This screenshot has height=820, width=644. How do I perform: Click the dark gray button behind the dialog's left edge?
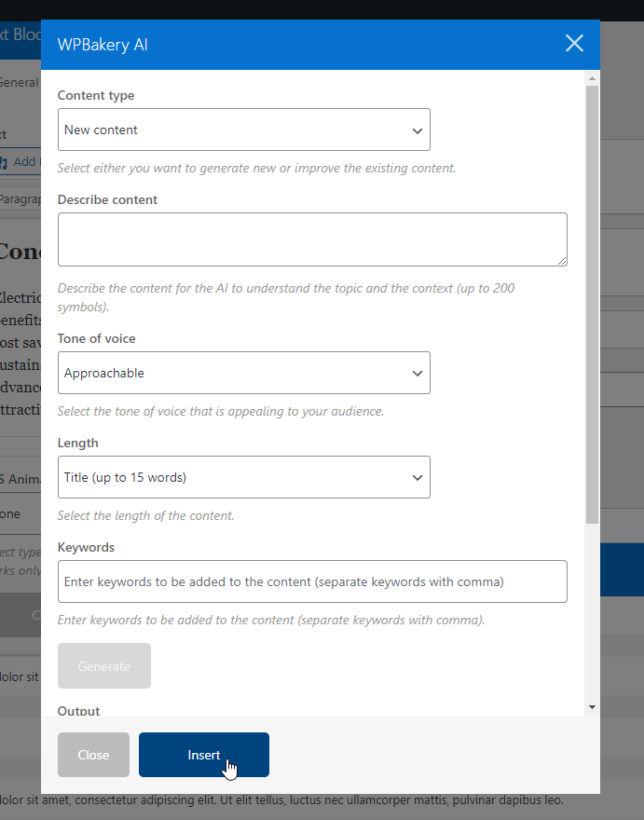click(x=21, y=615)
